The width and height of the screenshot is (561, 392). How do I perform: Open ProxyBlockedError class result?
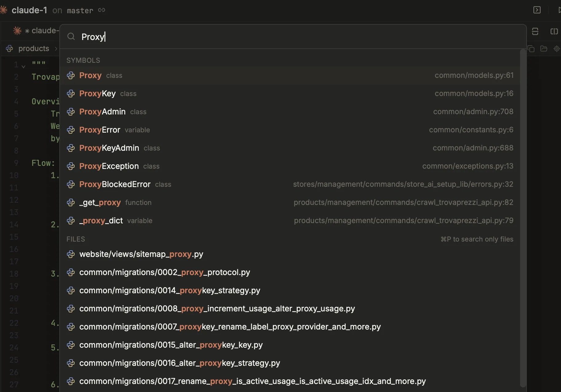[290, 184]
